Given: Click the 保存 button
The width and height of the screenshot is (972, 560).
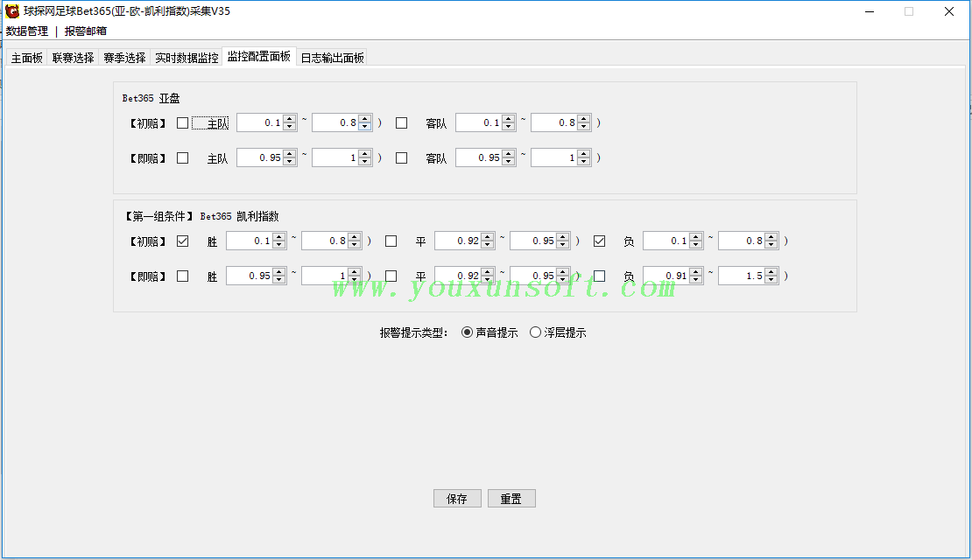Looking at the screenshot, I should 457,499.
